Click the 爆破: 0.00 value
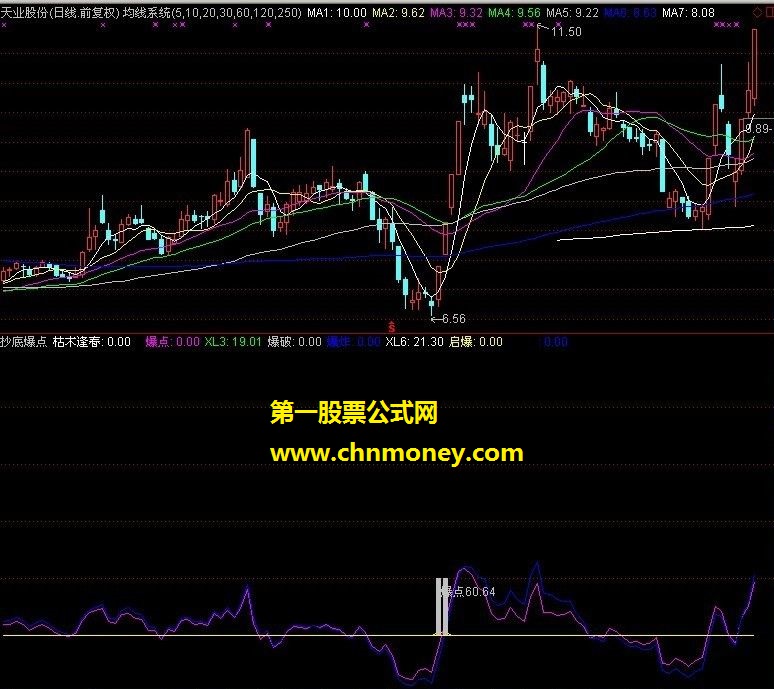The height and width of the screenshot is (689, 774). (x=294, y=342)
